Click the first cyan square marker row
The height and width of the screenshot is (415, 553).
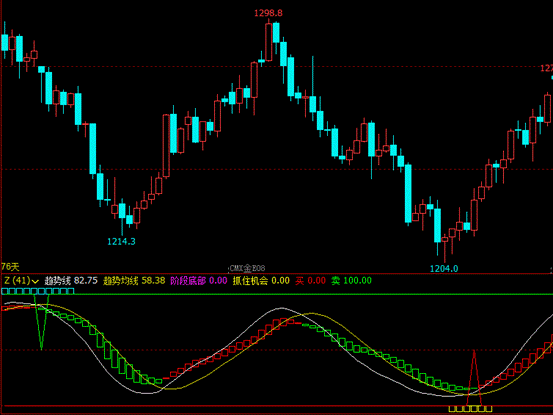(38, 291)
